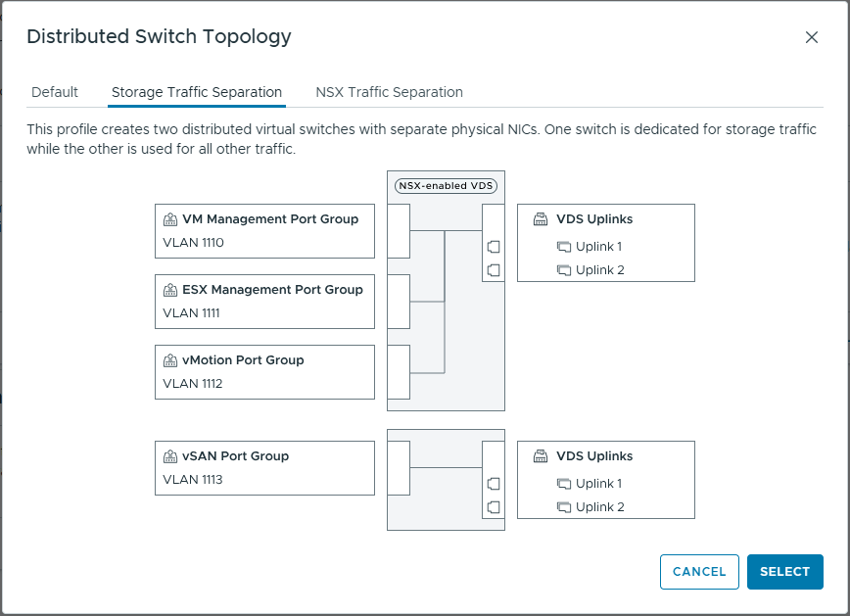Click the VLAN 1110 text under VM Management
This screenshot has width=850, height=616.
pyautogui.click(x=193, y=243)
